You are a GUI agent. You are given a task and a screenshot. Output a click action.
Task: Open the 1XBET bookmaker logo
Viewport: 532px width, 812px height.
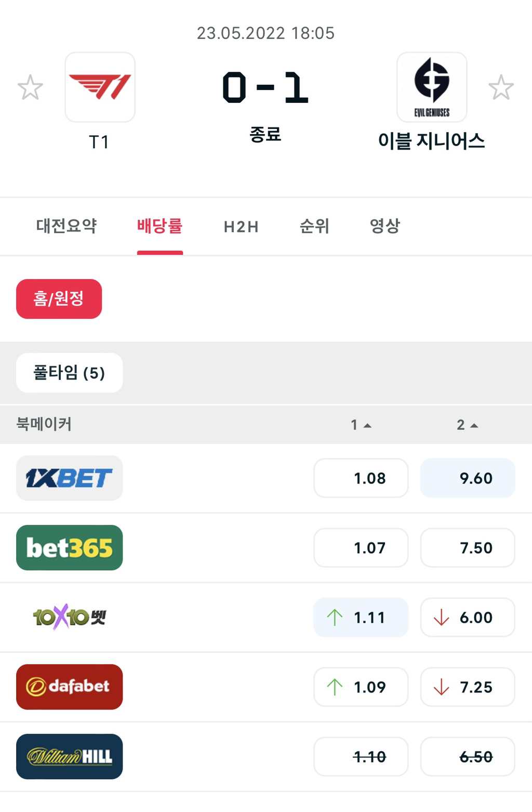pyautogui.click(x=69, y=478)
